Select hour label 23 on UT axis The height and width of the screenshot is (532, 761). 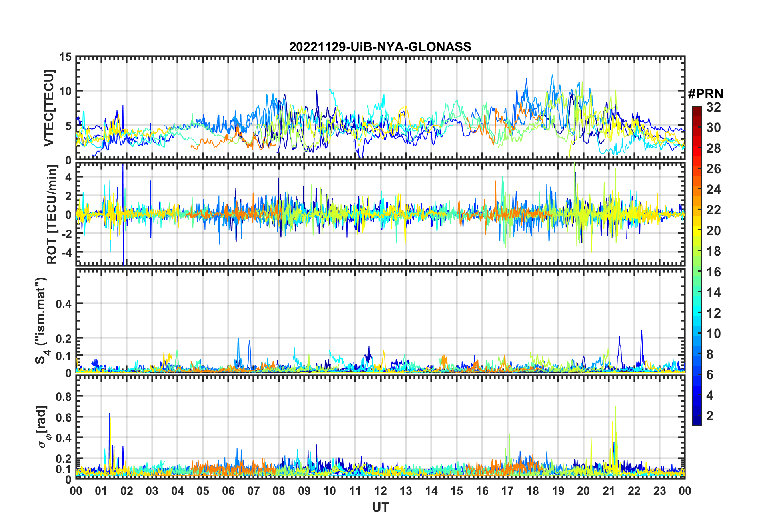[659, 491]
